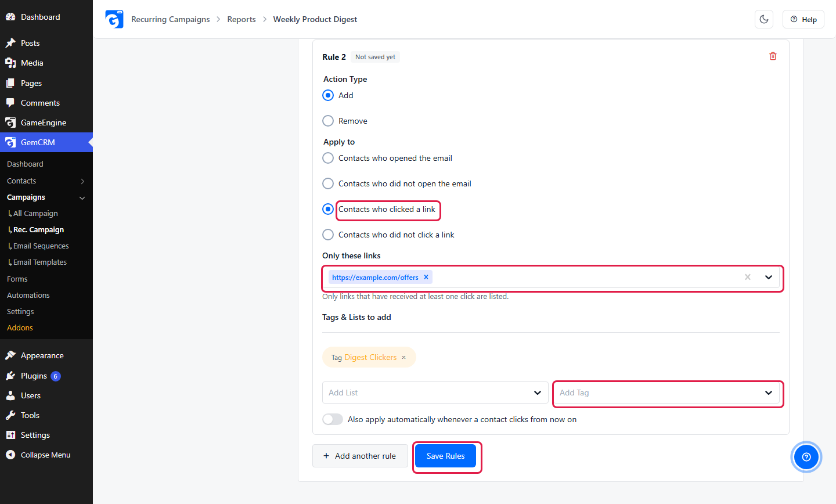The width and height of the screenshot is (836, 504).
Task: Enable the auto-apply on future clicks toggle
Action: (x=333, y=419)
